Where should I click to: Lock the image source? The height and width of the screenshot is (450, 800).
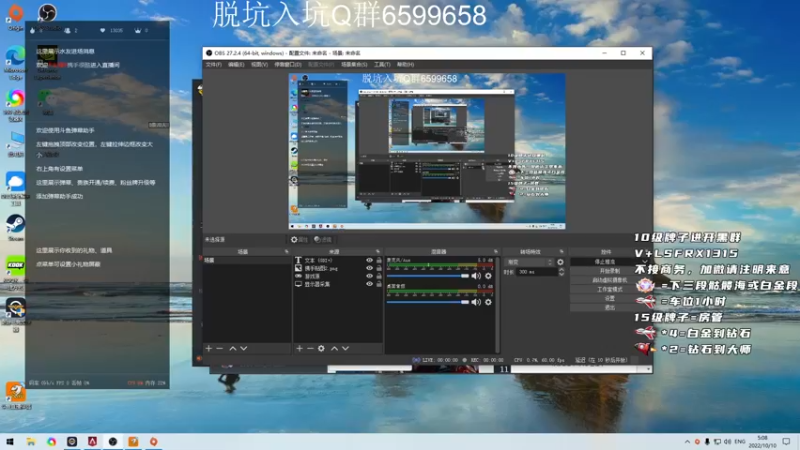(379, 268)
